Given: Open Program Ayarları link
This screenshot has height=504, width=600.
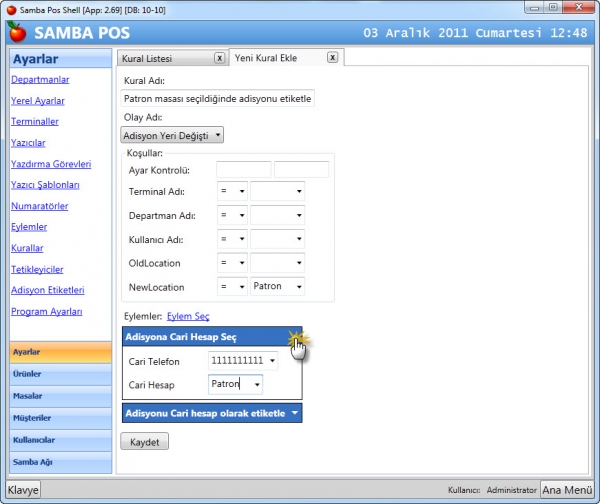Looking at the screenshot, I should click(x=47, y=312).
